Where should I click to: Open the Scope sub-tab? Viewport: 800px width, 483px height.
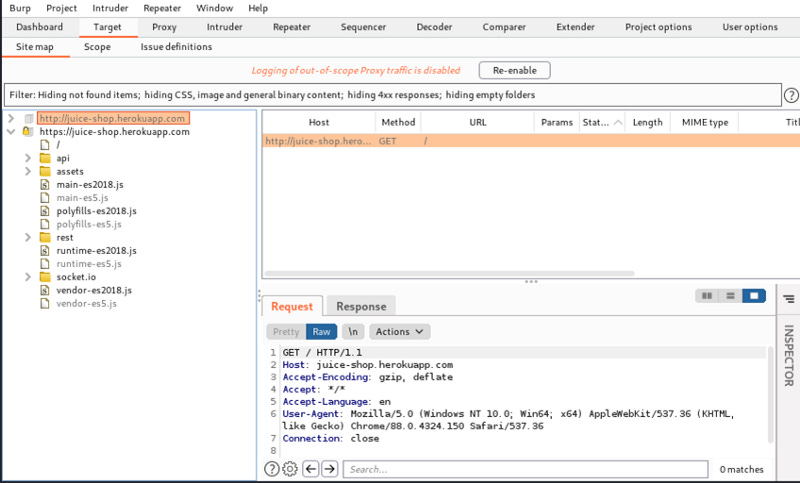click(97, 47)
